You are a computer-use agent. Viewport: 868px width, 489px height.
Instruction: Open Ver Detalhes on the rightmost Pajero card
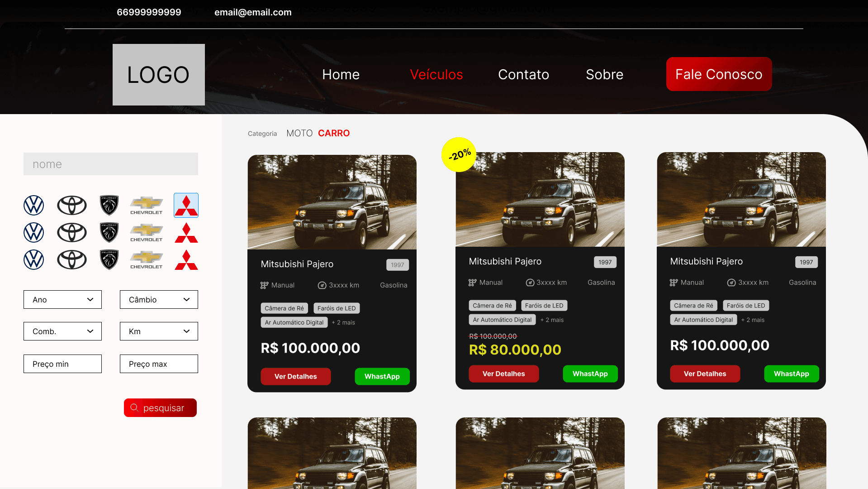click(x=705, y=374)
